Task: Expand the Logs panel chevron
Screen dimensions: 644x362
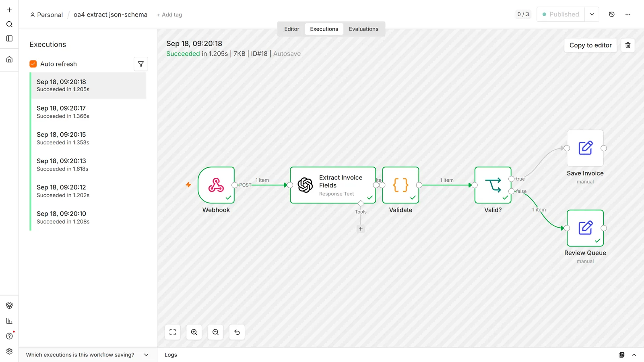Action: click(634, 355)
